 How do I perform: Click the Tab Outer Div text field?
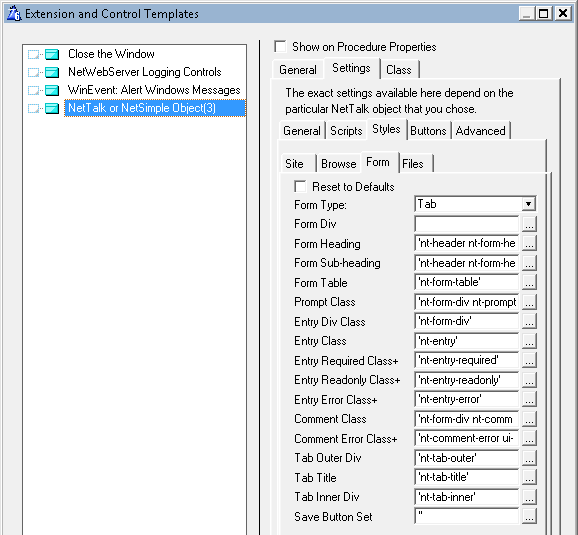(466, 458)
